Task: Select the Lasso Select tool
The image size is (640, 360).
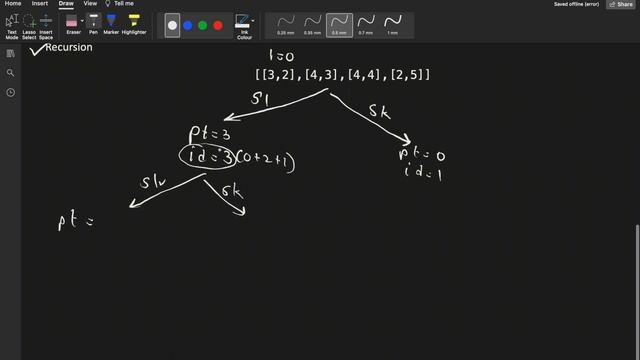Action: pyautogui.click(x=29, y=27)
